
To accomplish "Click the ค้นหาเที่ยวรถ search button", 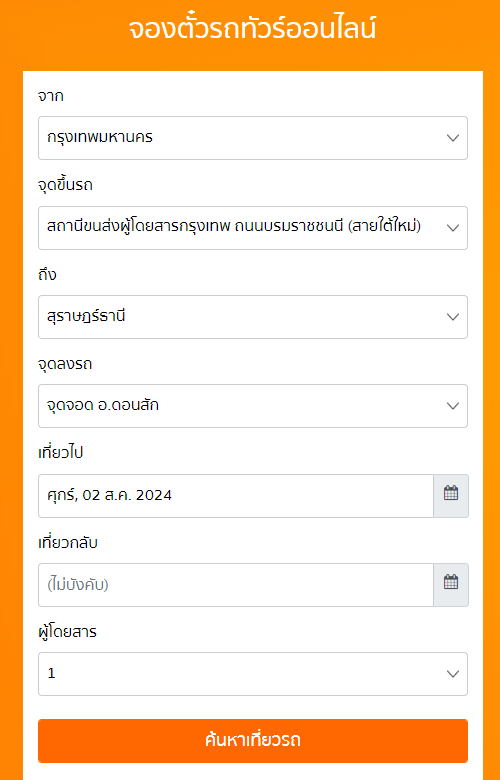I will [x=253, y=741].
